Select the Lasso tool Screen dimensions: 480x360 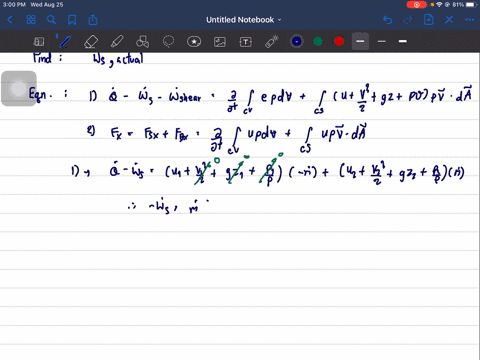pos(168,42)
